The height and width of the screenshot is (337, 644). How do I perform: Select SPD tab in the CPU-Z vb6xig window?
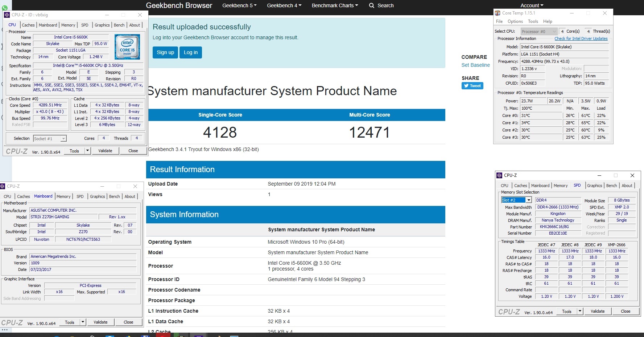(84, 25)
